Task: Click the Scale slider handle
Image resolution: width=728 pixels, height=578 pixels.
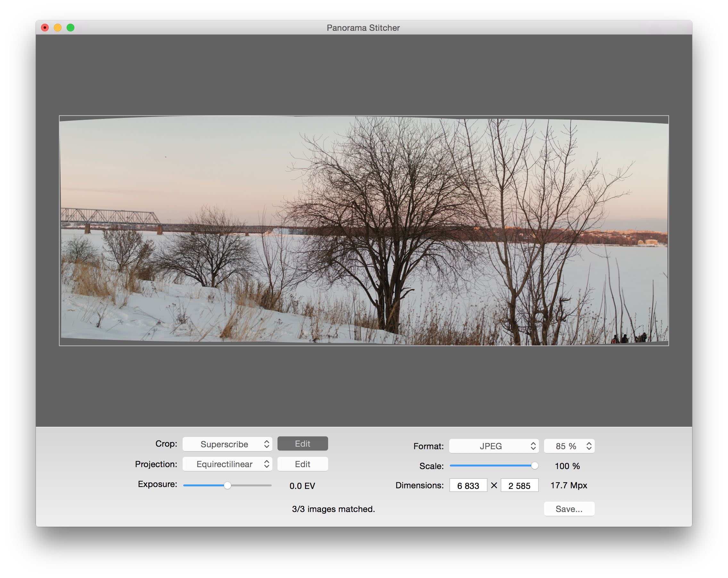Action: tap(534, 466)
